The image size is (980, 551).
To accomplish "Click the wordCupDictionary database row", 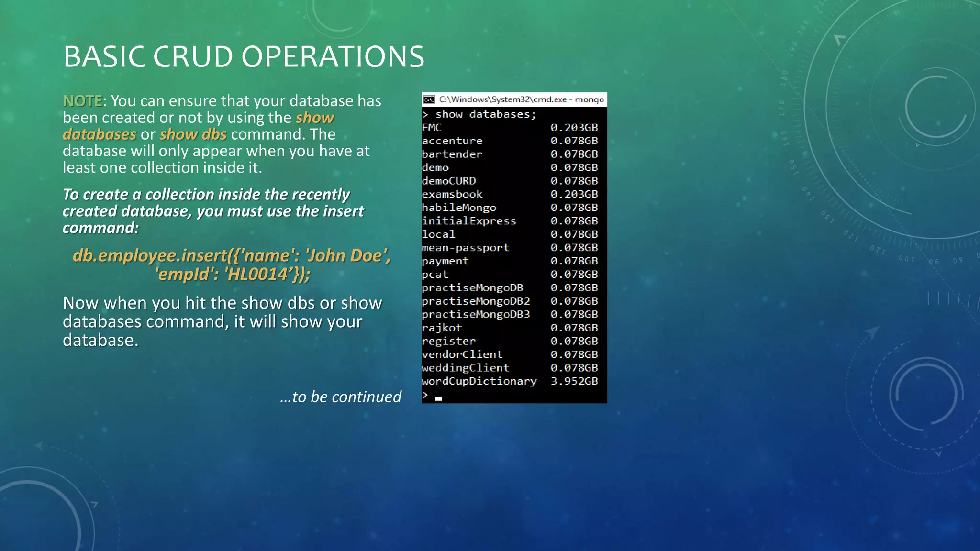I will point(479,381).
